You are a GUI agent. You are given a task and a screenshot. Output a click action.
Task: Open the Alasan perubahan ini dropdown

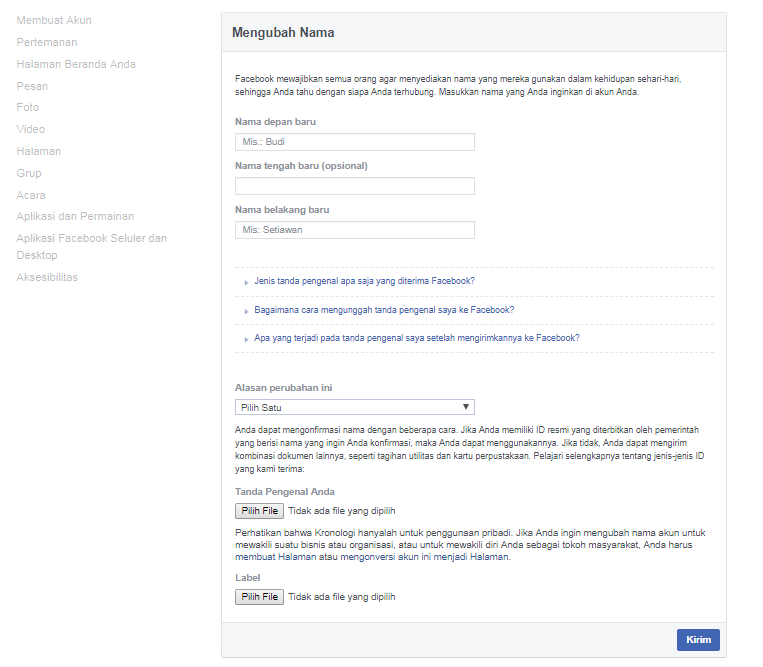(x=355, y=407)
